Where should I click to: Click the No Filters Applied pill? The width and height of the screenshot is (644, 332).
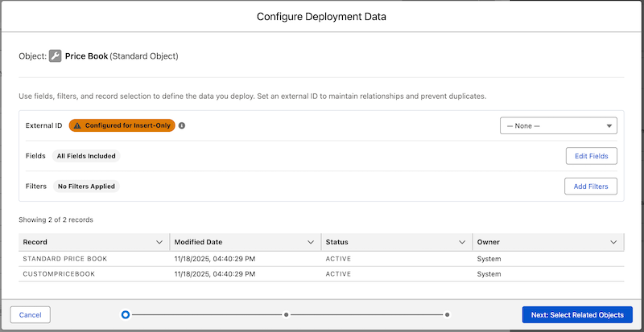click(86, 186)
